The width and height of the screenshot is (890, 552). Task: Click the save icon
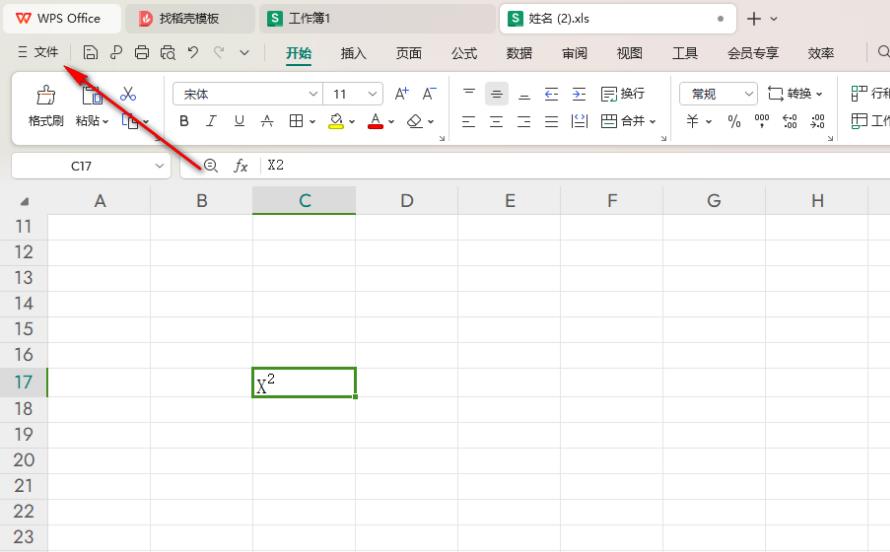90,53
